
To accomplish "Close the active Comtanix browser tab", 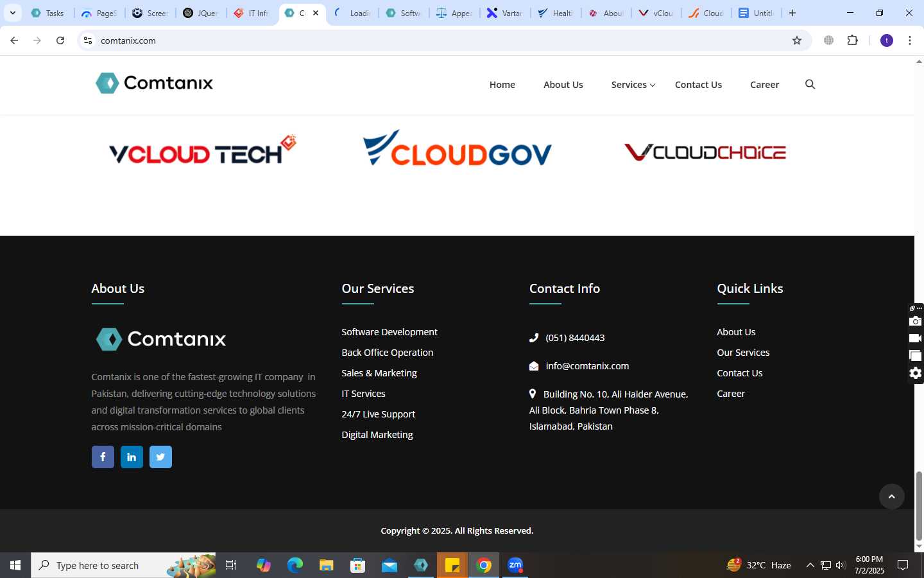I will pos(316,13).
